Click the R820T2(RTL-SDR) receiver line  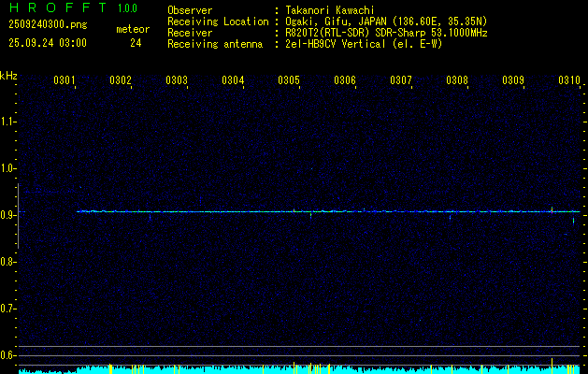[386, 33]
